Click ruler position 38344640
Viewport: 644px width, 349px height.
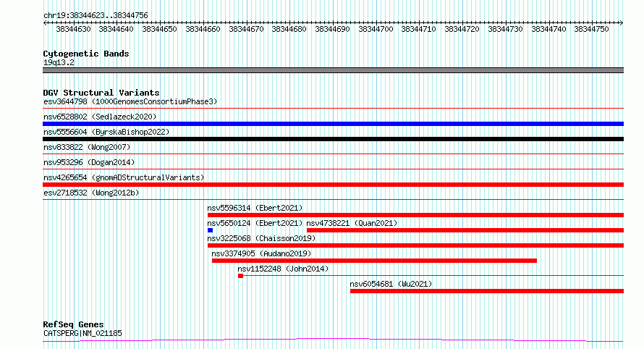coord(116,29)
